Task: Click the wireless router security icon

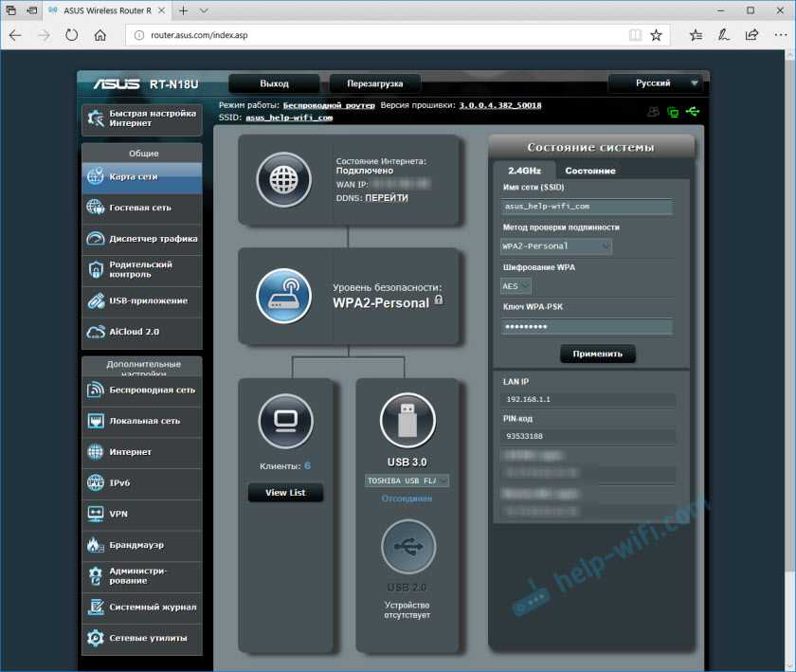Action: tap(283, 296)
